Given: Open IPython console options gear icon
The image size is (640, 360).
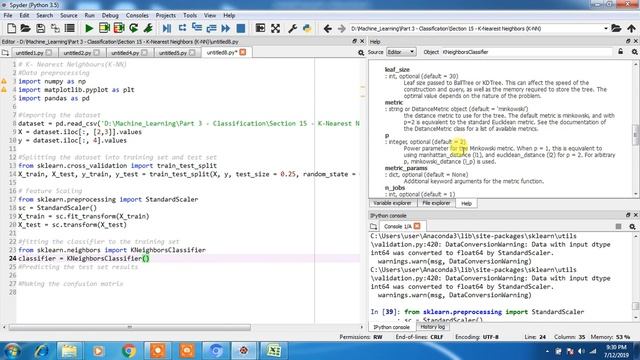Looking at the screenshot, I should tap(632, 226).
